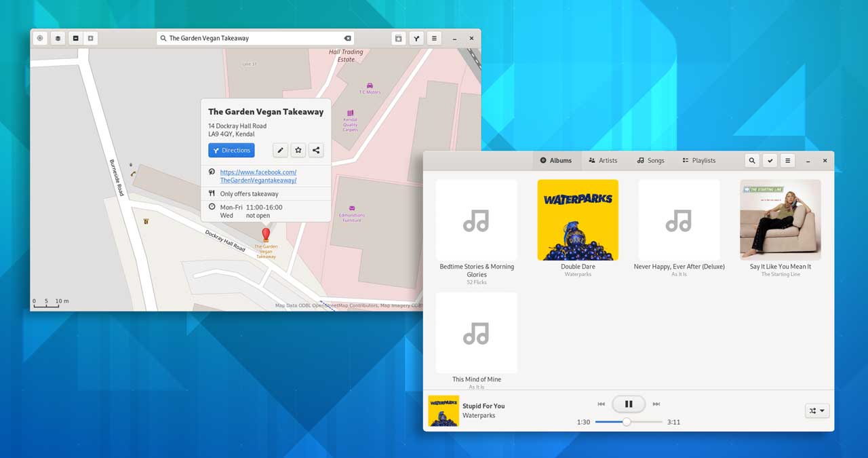Viewport: 868px width, 458px height.
Task: Click the Kendal Quality Carpets shop icon
Action: pyautogui.click(x=350, y=113)
